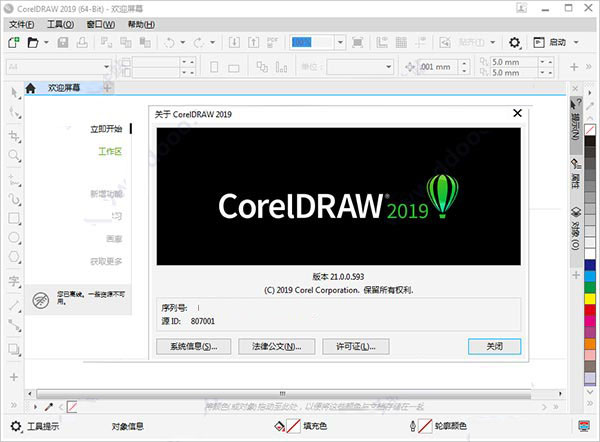Pick the cyan palette swatch

[x=590, y=276]
